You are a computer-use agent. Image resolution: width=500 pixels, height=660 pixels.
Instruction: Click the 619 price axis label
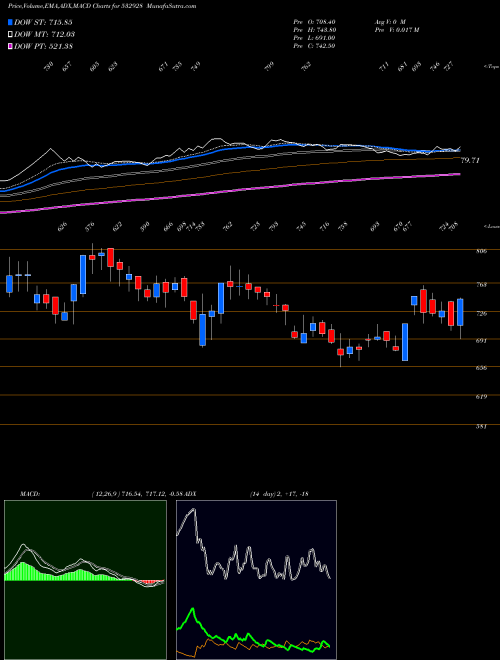coord(481,397)
